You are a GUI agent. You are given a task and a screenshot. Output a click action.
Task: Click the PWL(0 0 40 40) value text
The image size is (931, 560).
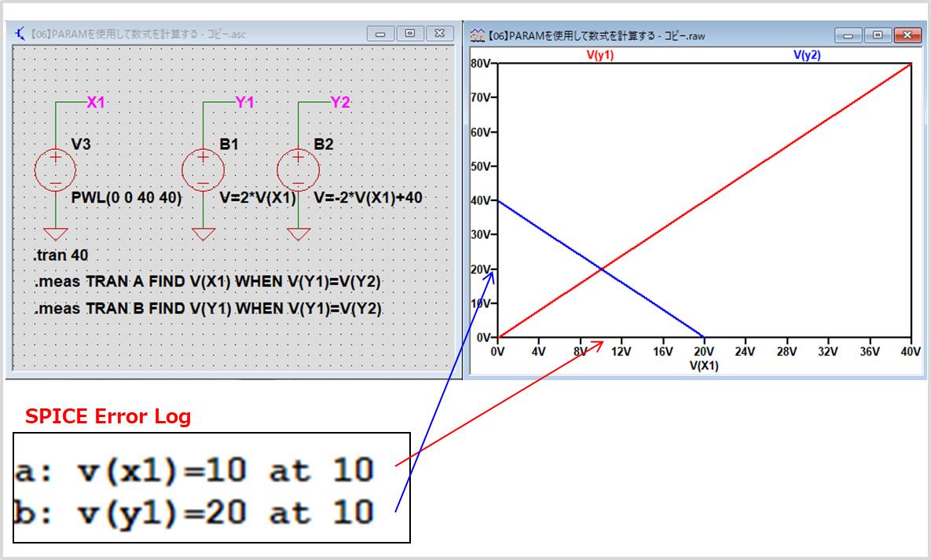(126, 198)
